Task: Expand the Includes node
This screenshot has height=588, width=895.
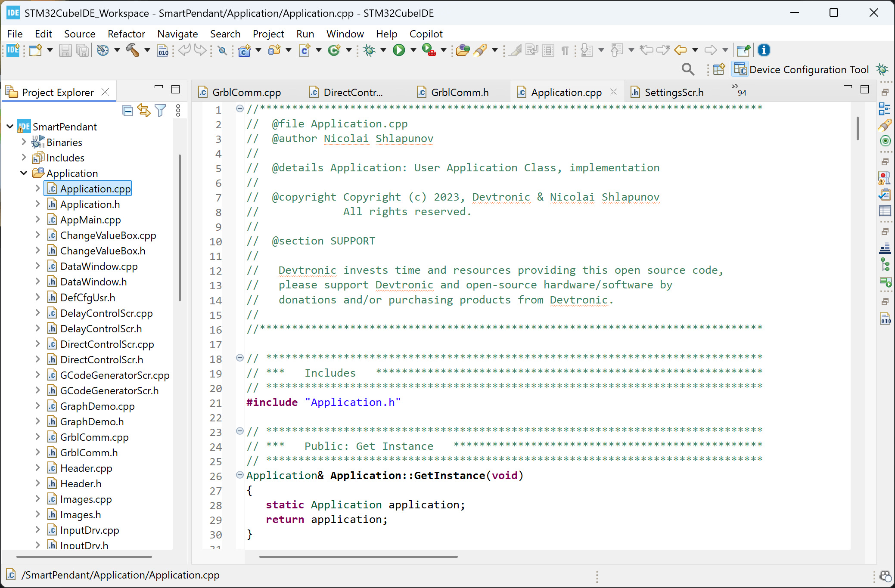Action: pyautogui.click(x=24, y=157)
